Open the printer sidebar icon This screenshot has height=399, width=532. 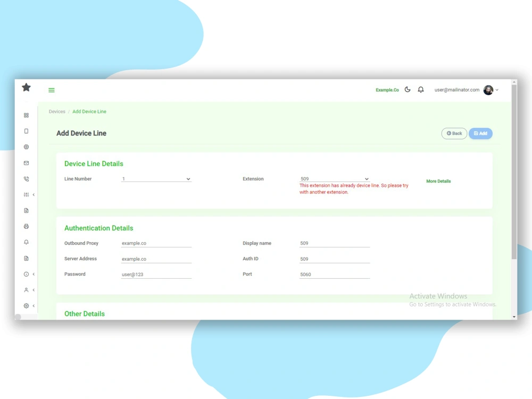coord(26,226)
